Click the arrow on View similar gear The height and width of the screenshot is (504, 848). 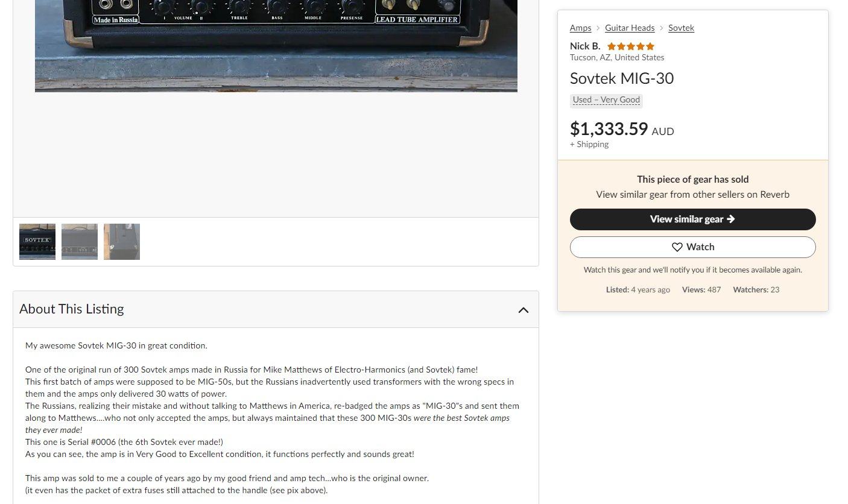pyautogui.click(x=731, y=219)
